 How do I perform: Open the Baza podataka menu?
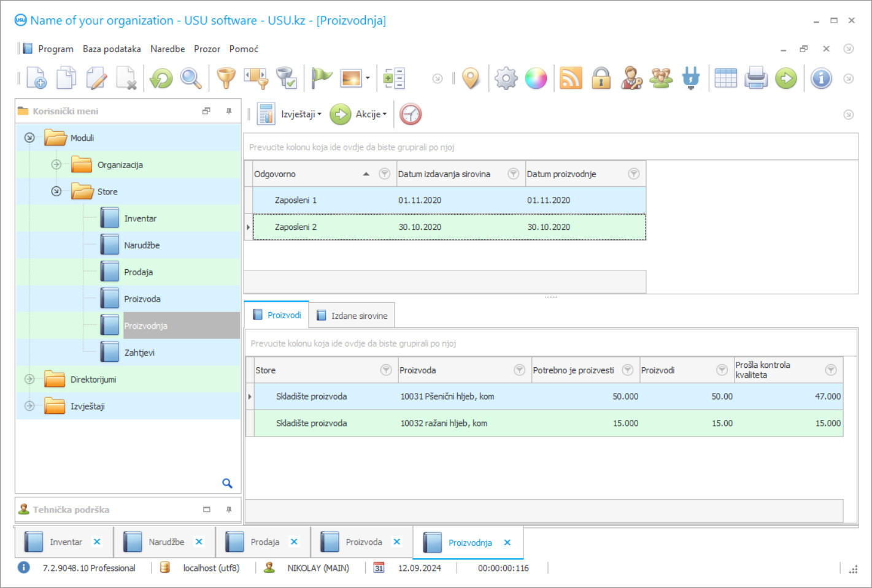[112, 49]
